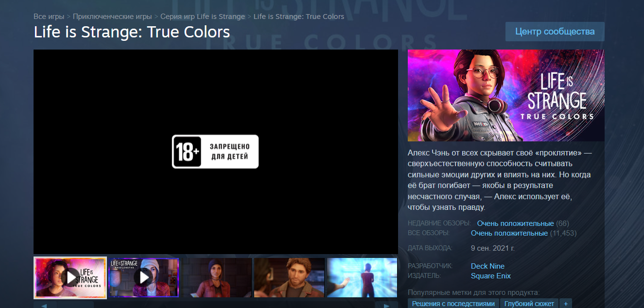Click the thumbnail strip scrollbar handle
The image size is (644, 308).
click(74, 305)
